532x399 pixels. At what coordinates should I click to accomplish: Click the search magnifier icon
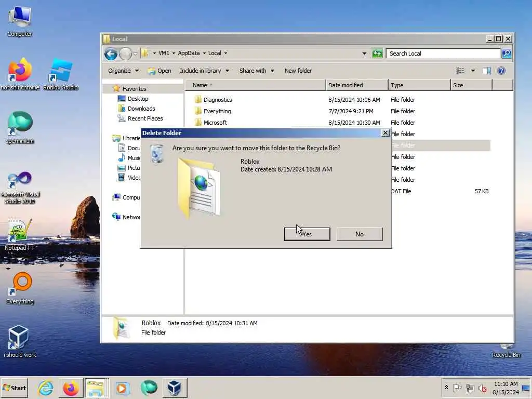(506, 54)
